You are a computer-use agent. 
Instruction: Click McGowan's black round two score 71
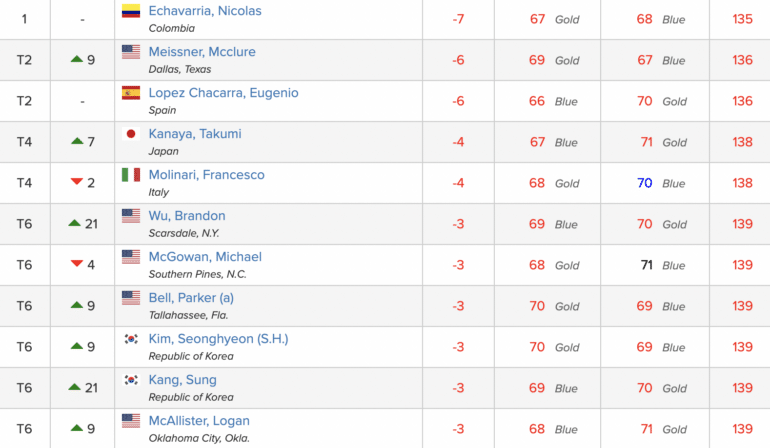point(646,265)
